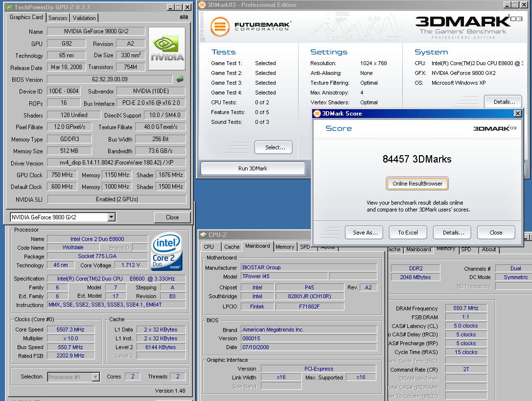532x401 pixels.
Task: Open the Cache tab in CPU-Z
Action: tap(231, 247)
